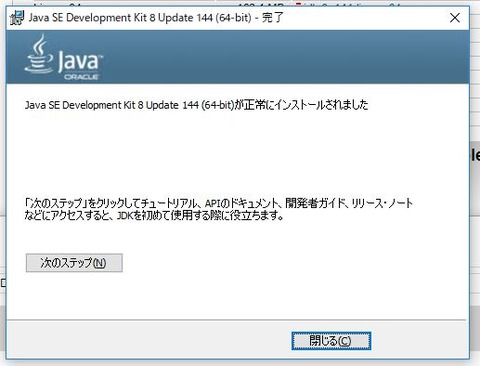Image resolution: width=480 pixels, height=366 pixels.
Task: Click the text 'Java SE Development Kit 8 Update 144 (64-bit)が正常にインストールされました'
Action: [197, 105]
